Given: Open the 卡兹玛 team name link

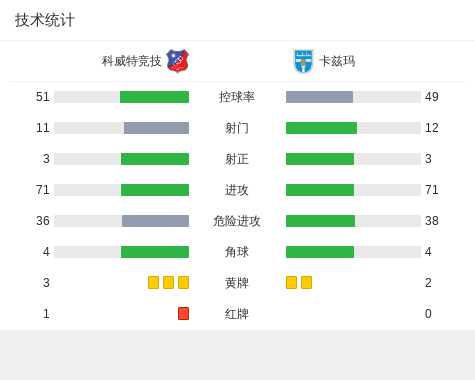Looking at the screenshot, I should click(x=337, y=61).
